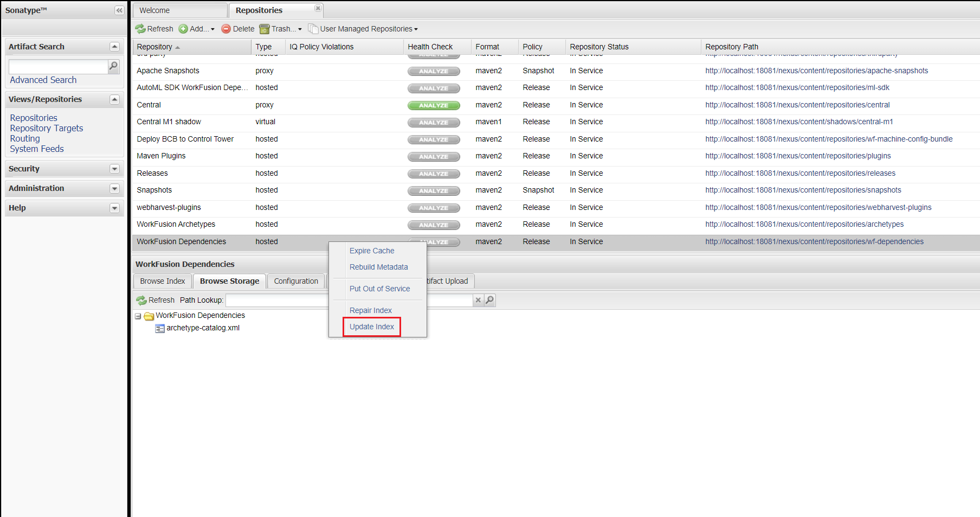Click the Browse Storage Refresh icon

[141, 300]
